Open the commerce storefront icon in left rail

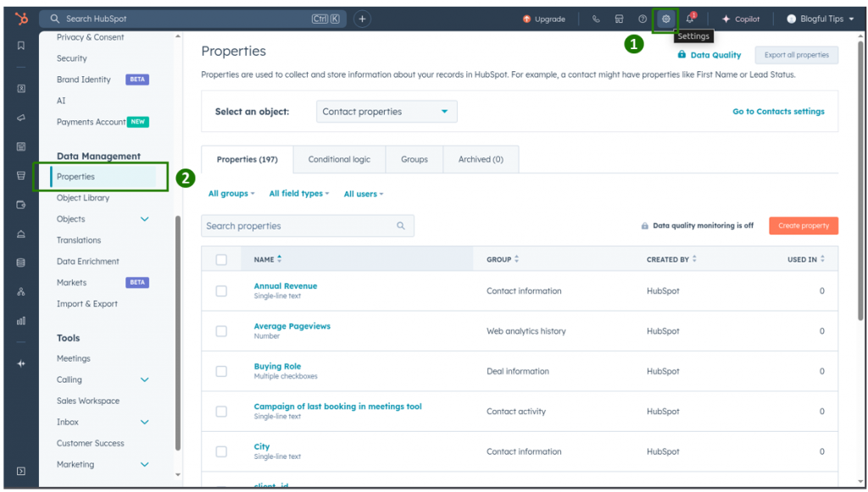click(21, 176)
